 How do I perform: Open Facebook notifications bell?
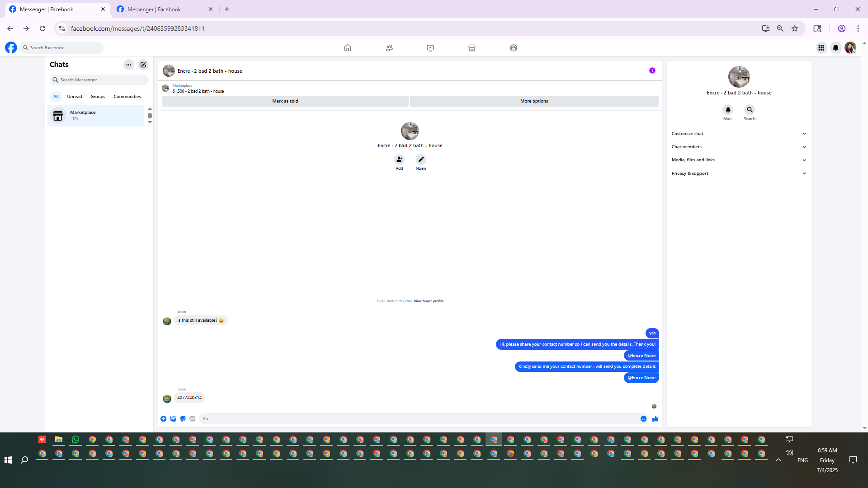(835, 48)
